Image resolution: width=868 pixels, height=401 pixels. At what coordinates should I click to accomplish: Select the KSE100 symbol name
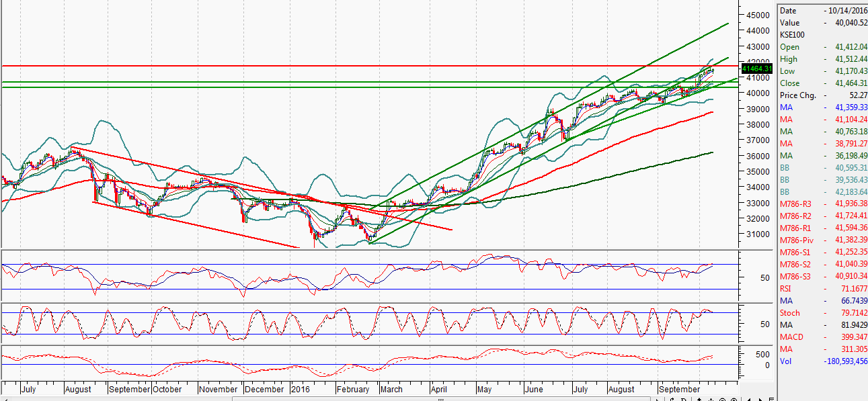coord(792,35)
